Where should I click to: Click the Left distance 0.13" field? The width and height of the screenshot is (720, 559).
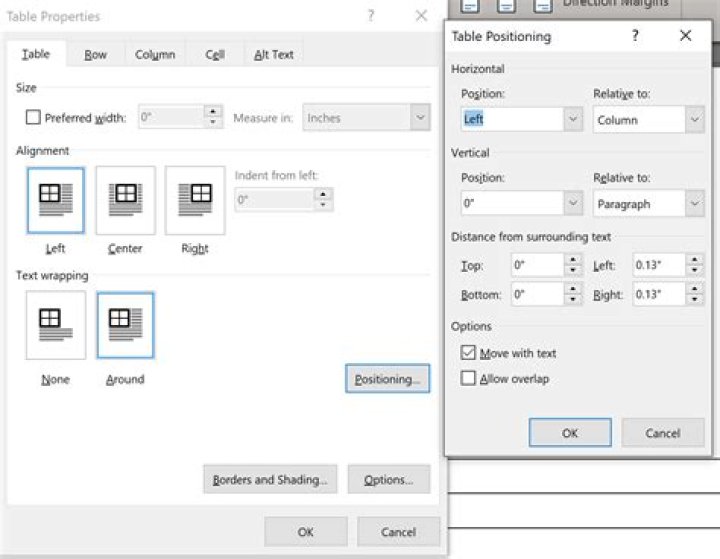(659, 265)
